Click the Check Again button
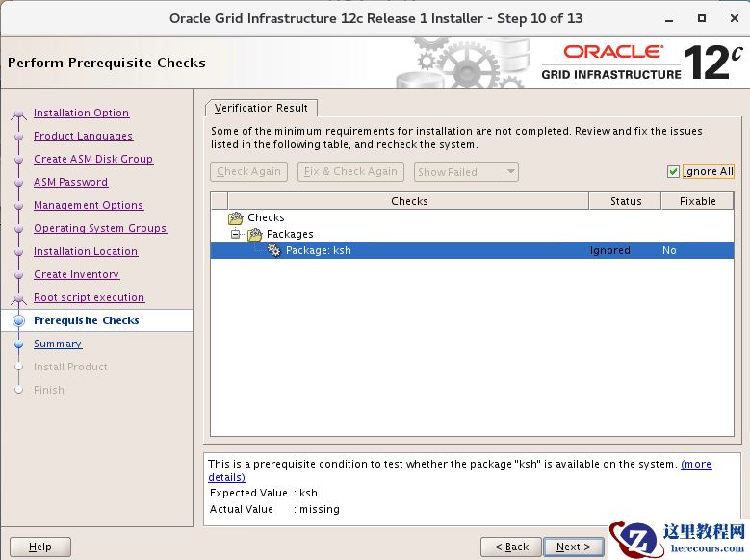This screenshot has height=560, width=750. (248, 171)
